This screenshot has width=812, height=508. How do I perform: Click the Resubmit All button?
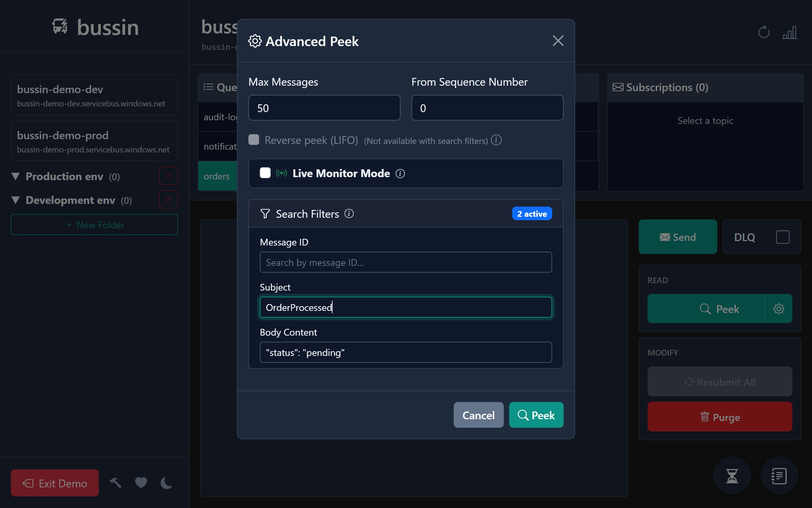click(720, 382)
